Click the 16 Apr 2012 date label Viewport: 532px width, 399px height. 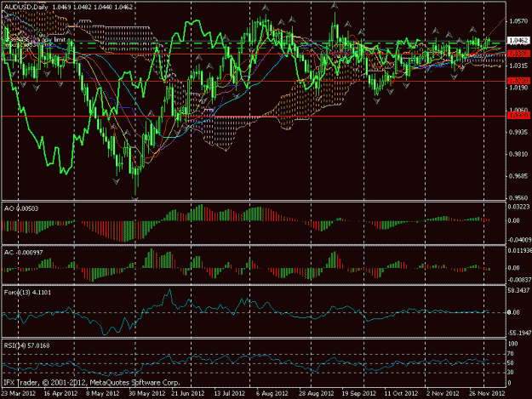pyautogui.click(x=60, y=393)
